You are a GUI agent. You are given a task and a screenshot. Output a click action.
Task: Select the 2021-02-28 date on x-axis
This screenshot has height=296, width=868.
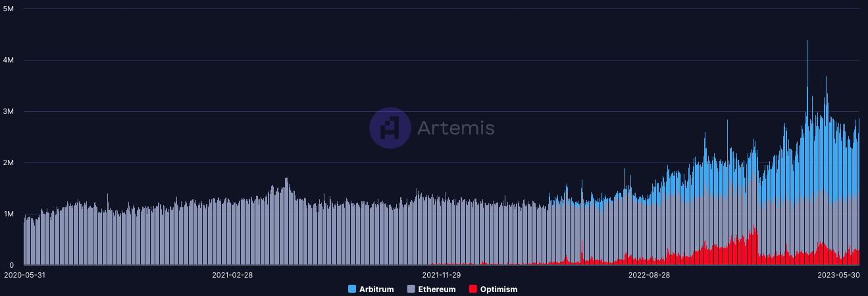pos(232,275)
